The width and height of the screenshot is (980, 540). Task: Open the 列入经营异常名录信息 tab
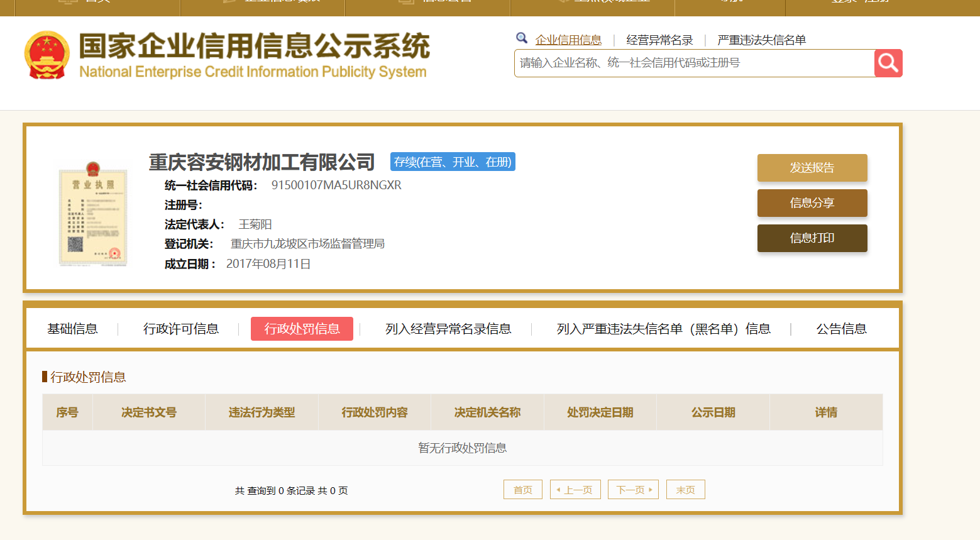[x=448, y=329]
